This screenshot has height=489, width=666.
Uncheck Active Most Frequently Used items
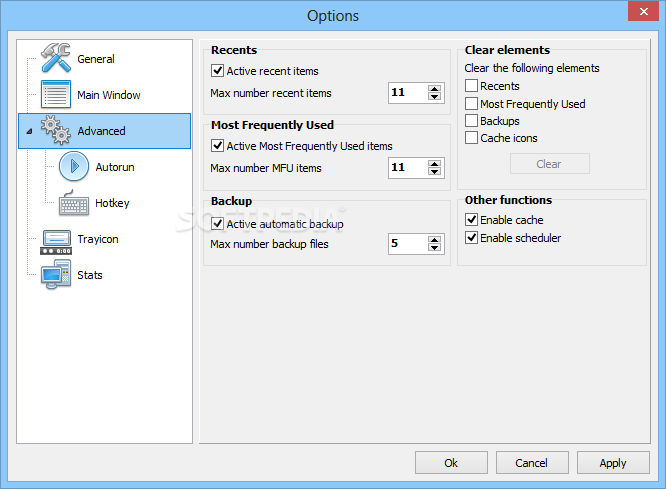217,145
